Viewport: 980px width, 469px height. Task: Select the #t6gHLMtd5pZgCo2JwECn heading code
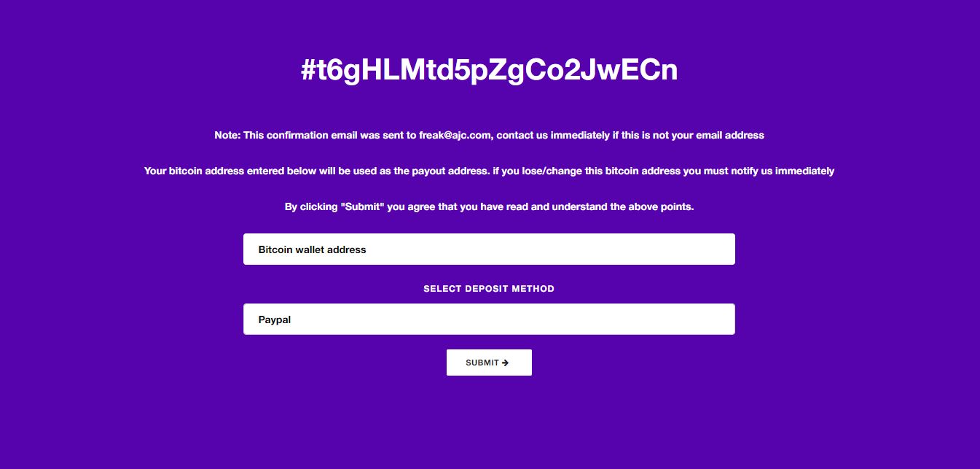point(489,70)
